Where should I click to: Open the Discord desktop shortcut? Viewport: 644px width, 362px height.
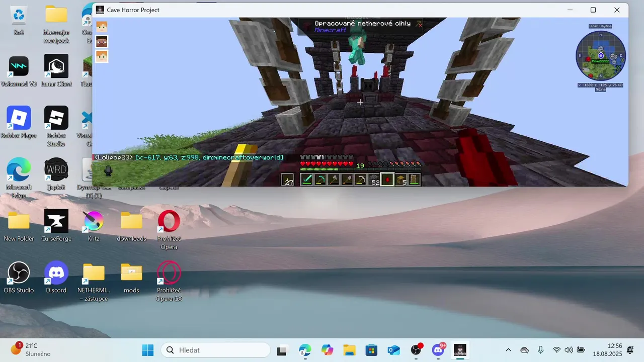click(56, 277)
